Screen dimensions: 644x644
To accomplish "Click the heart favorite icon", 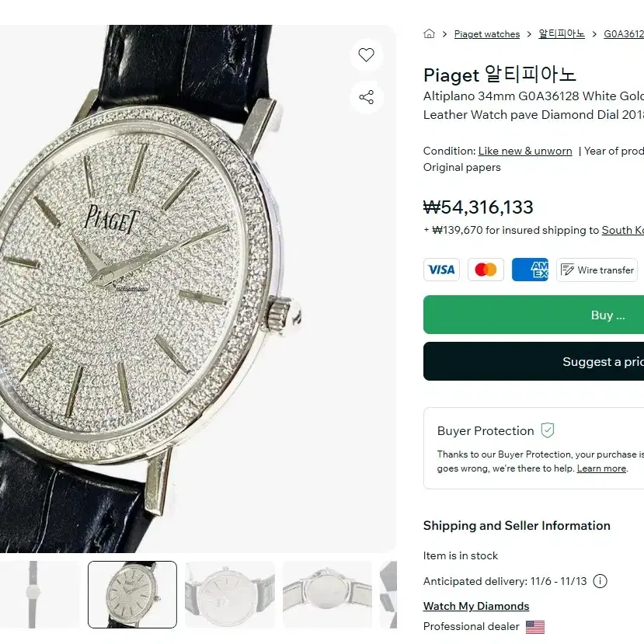I will (x=366, y=54).
